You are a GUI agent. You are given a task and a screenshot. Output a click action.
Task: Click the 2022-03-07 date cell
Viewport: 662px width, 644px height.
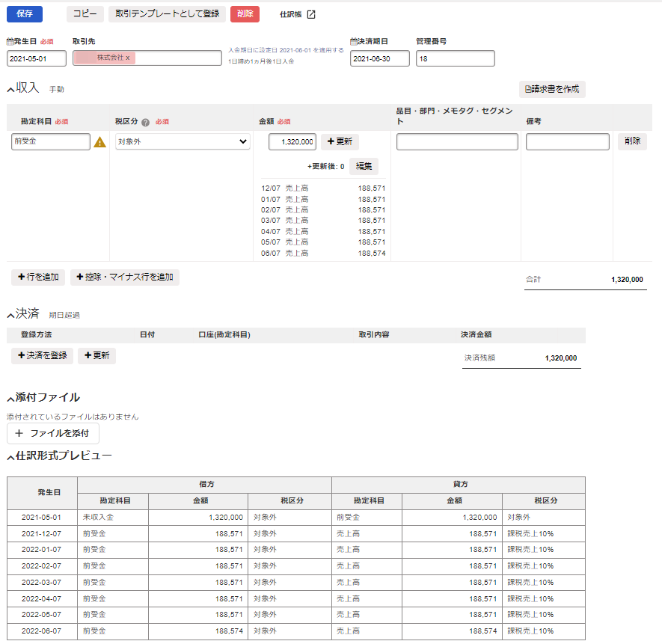pyautogui.click(x=42, y=583)
